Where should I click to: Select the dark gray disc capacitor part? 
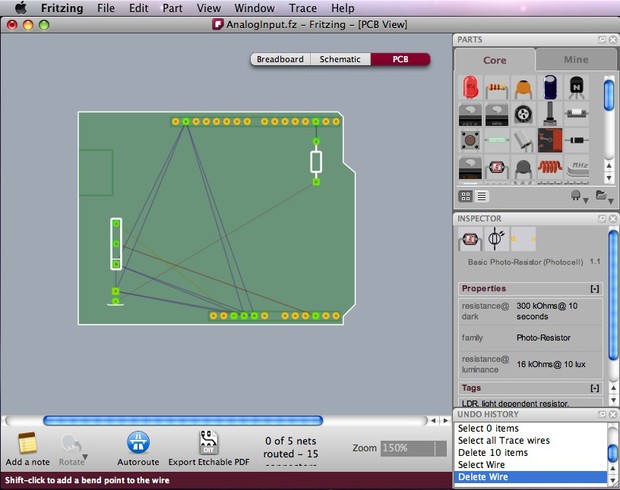(x=523, y=169)
